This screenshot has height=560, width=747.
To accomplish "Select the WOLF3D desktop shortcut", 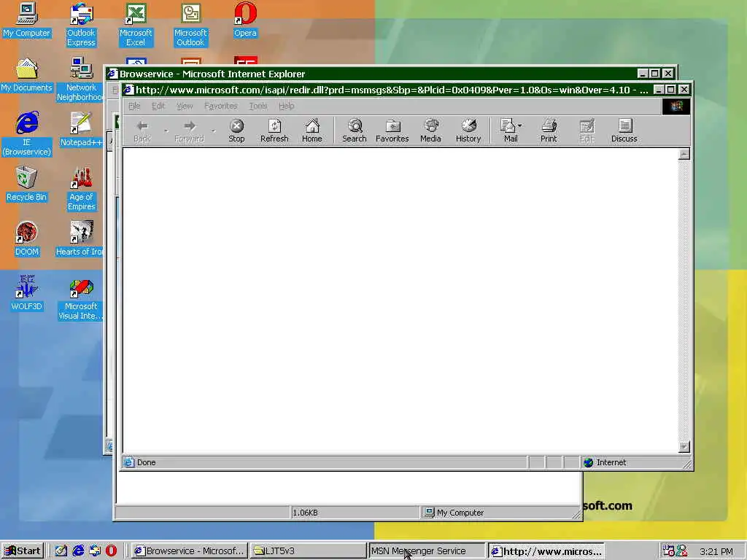I will pos(27,293).
